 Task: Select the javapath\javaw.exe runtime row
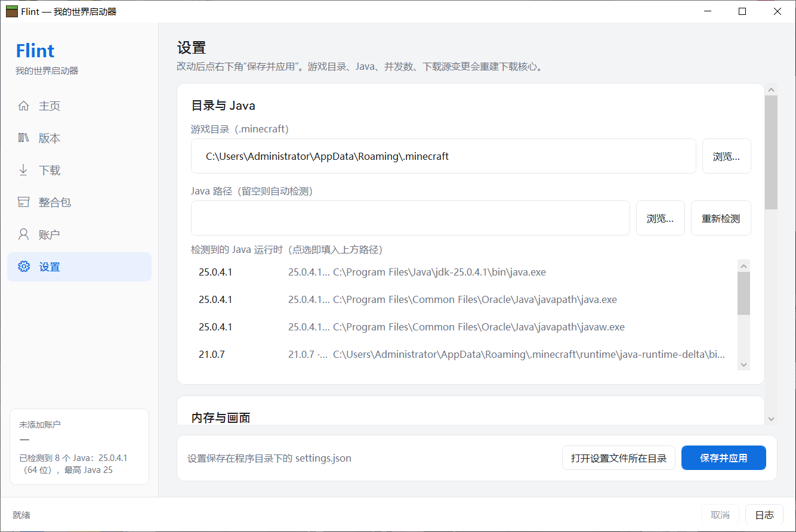click(464, 327)
